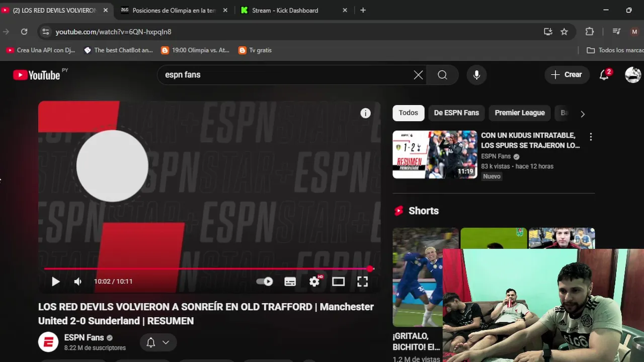Open browser extensions puzzle icon
The height and width of the screenshot is (362, 644).
pyautogui.click(x=590, y=32)
